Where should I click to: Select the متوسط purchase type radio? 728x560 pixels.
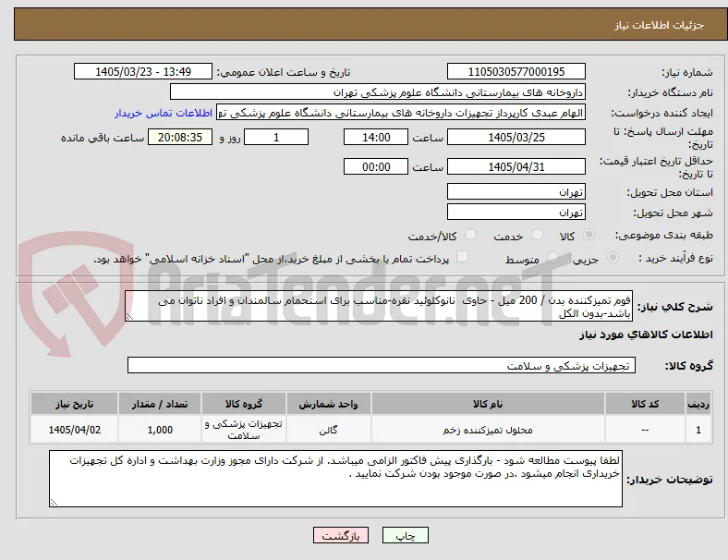coord(552,257)
